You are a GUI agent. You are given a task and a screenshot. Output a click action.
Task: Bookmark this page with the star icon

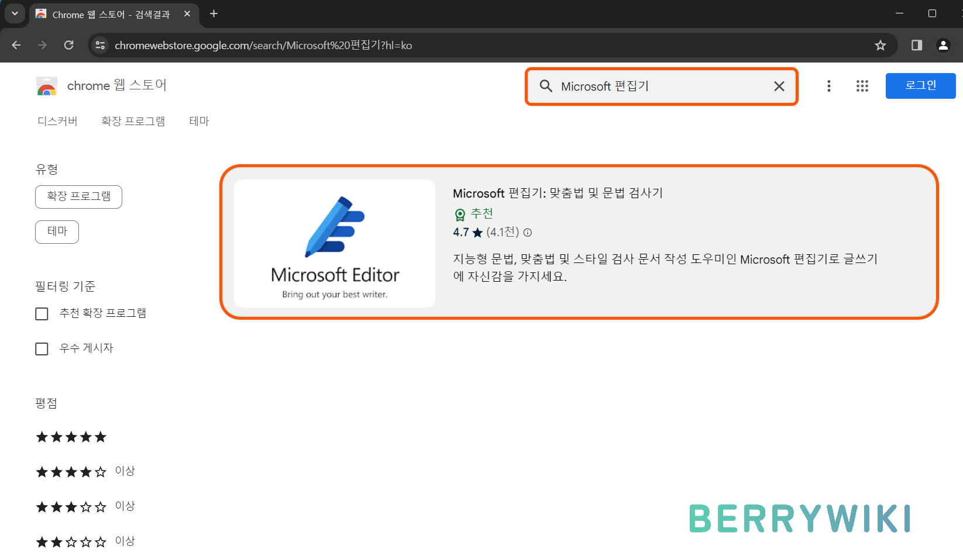pos(880,45)
